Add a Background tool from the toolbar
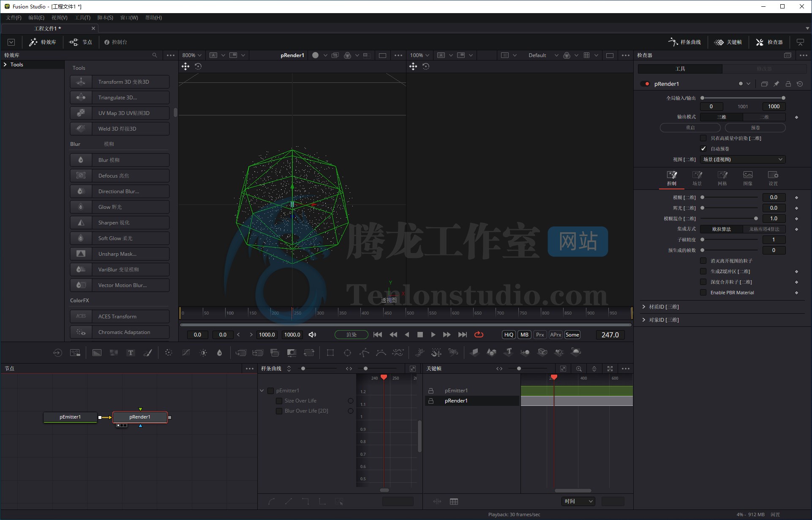 tap(97, 353)
